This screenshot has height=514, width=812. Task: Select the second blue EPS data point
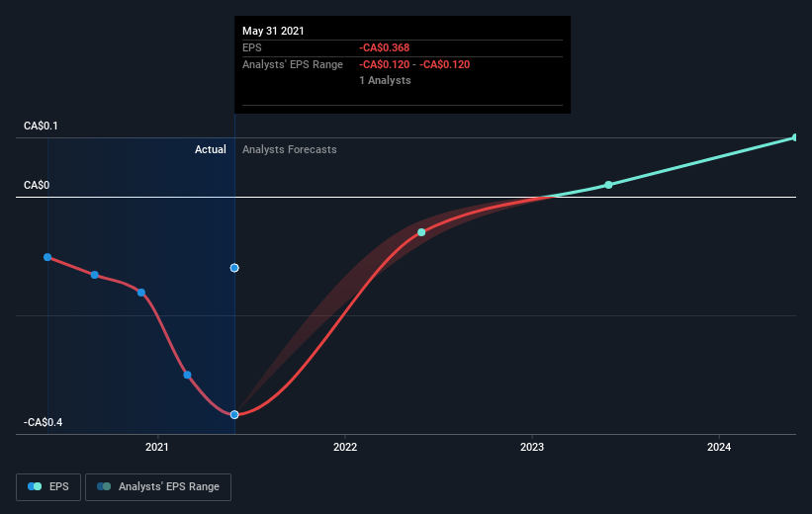tap(95, 275)
